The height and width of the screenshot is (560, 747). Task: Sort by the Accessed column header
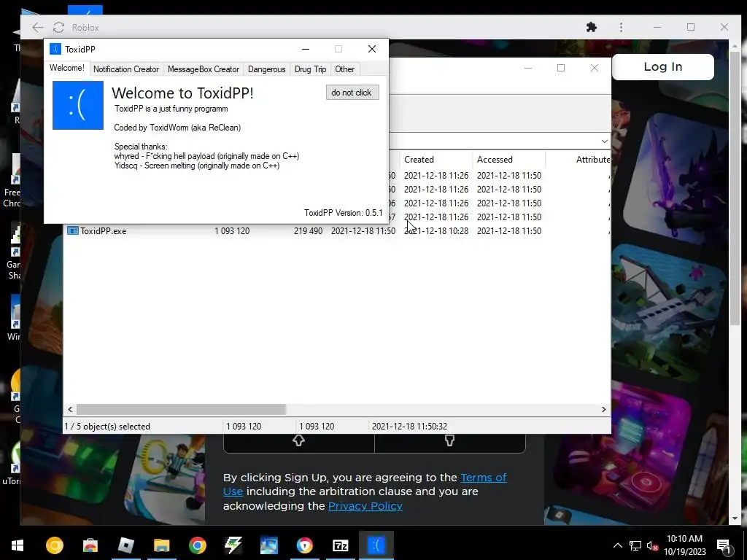495,160
